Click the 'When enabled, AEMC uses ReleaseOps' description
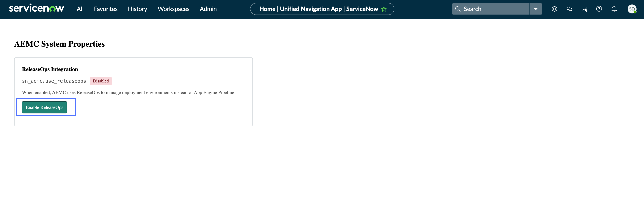This screenshot has height=222, width=644. pyautogui.click(x=129, y=93)
